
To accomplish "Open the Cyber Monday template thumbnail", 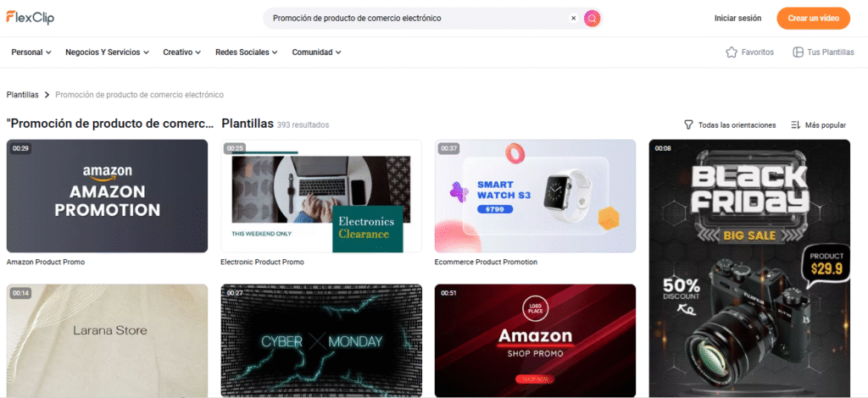I will coord(321,340).
